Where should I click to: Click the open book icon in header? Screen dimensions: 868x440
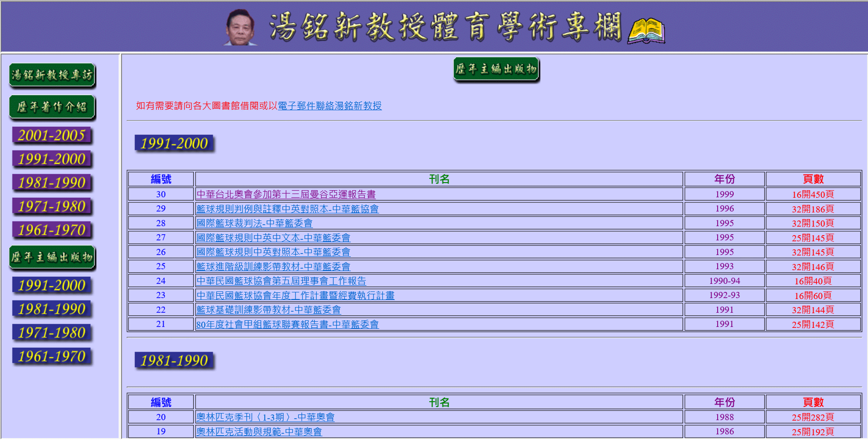646,31
